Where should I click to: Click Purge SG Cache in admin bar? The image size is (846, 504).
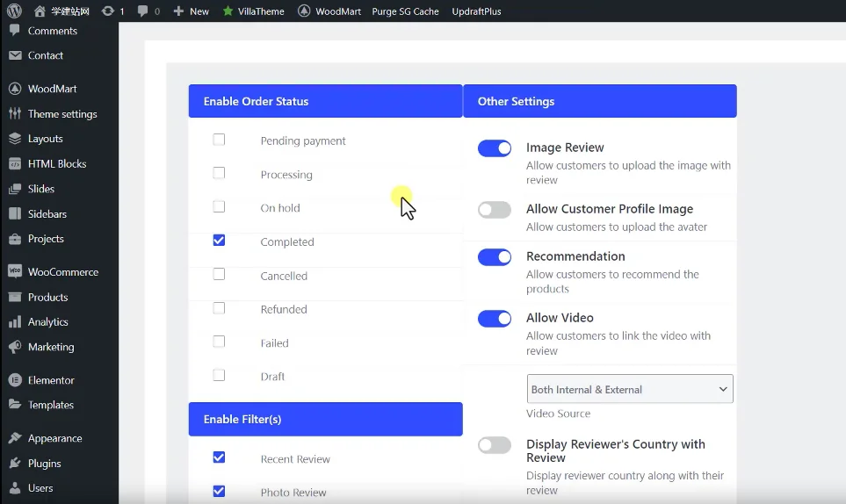point(405,11)
